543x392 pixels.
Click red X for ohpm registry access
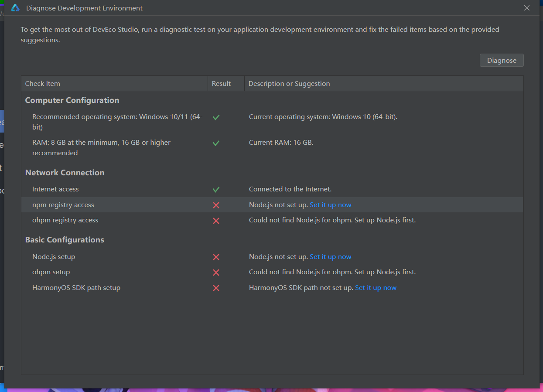coord(216,221)
